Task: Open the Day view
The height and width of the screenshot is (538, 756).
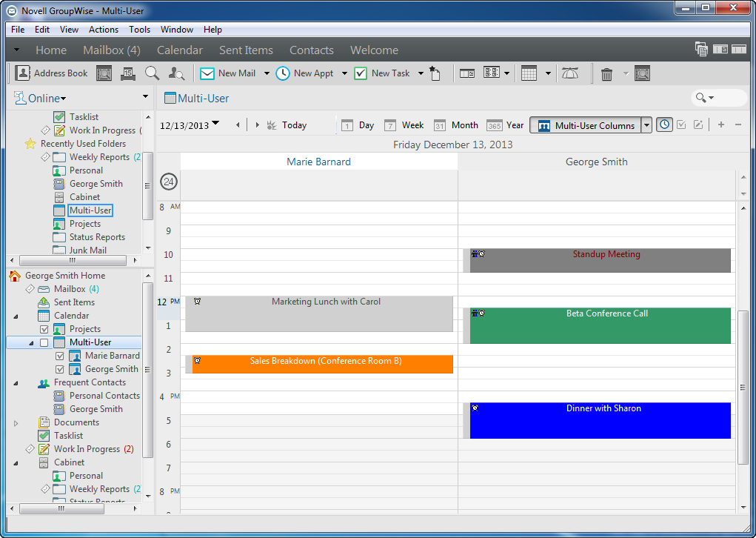Action: click(358, 125)
